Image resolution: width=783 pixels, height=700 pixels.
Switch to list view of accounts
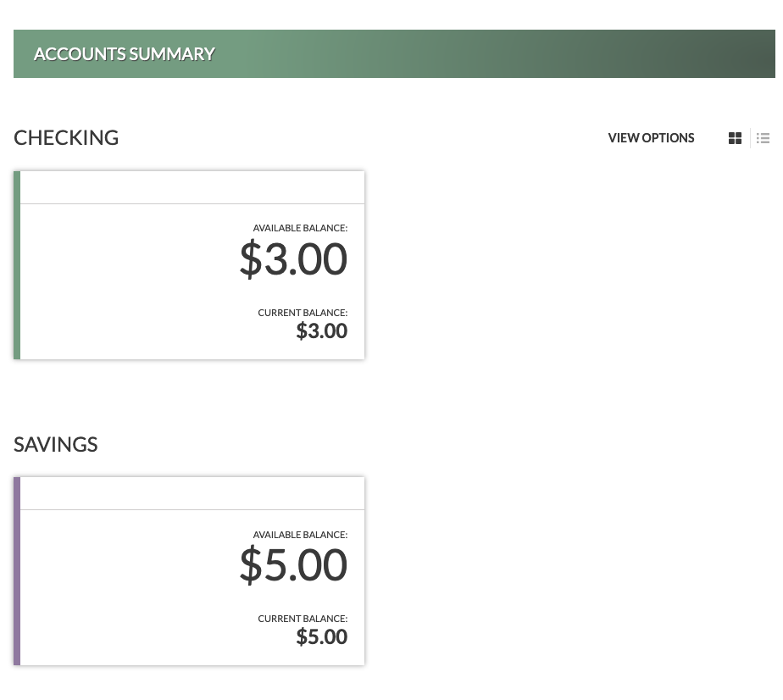pyautogui.click(x=763, y=138)
